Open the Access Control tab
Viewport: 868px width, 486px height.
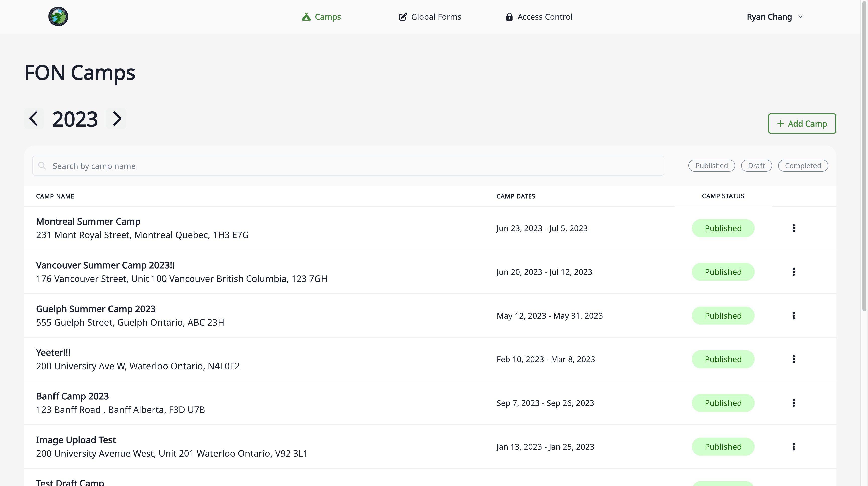539,17
